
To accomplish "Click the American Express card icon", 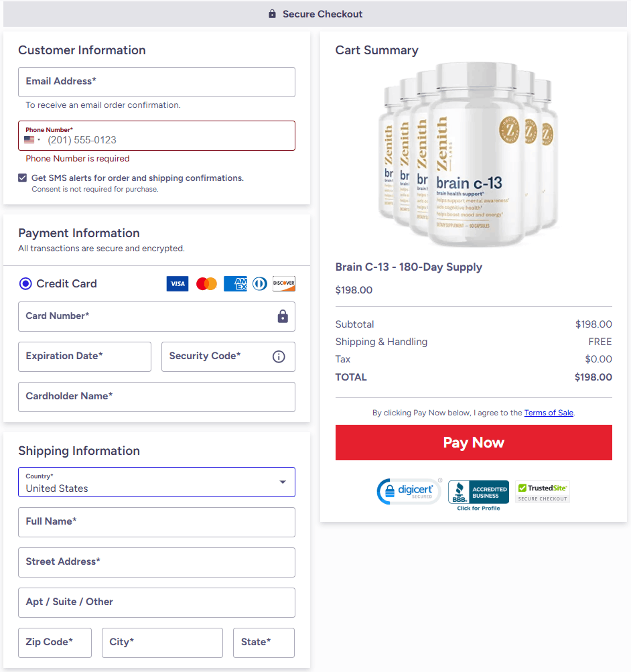I will point(235,284).
